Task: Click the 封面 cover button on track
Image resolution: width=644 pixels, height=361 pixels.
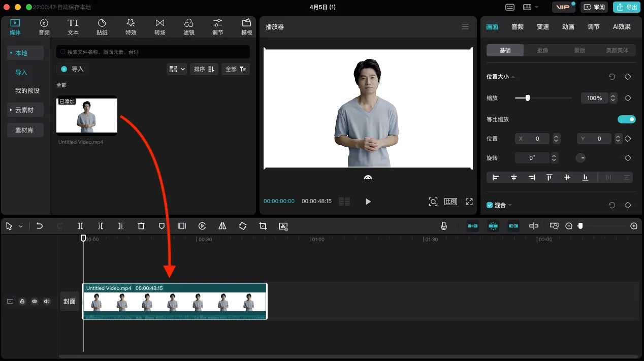Action: pyautogui.click(x=70, y=301)
